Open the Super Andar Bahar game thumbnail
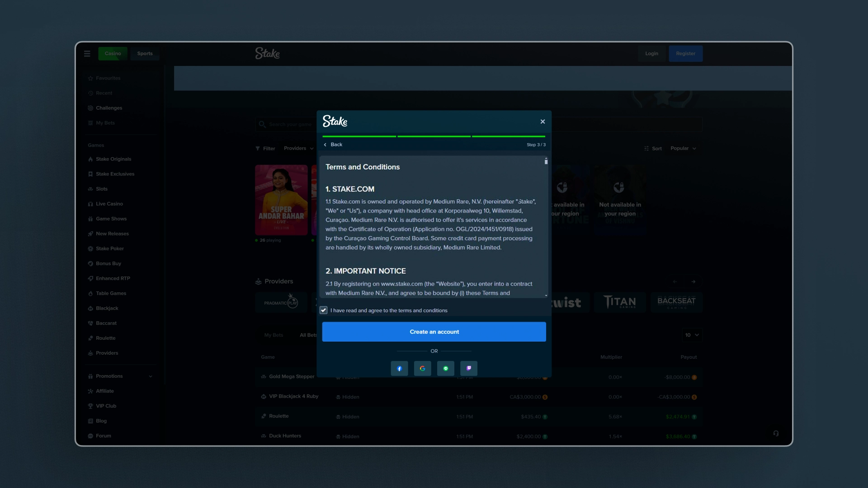Image resolution: width=868 pixels, height=488 pixels. (281, 200)
